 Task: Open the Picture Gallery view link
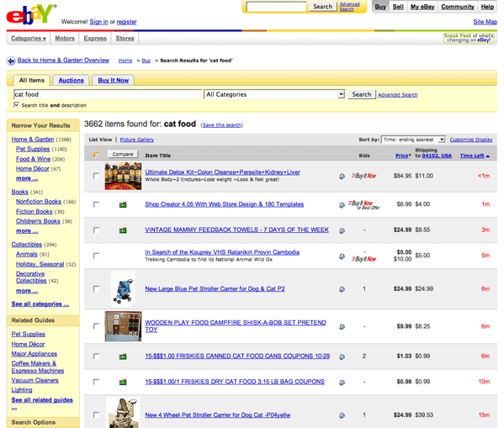tap(137, 140)
